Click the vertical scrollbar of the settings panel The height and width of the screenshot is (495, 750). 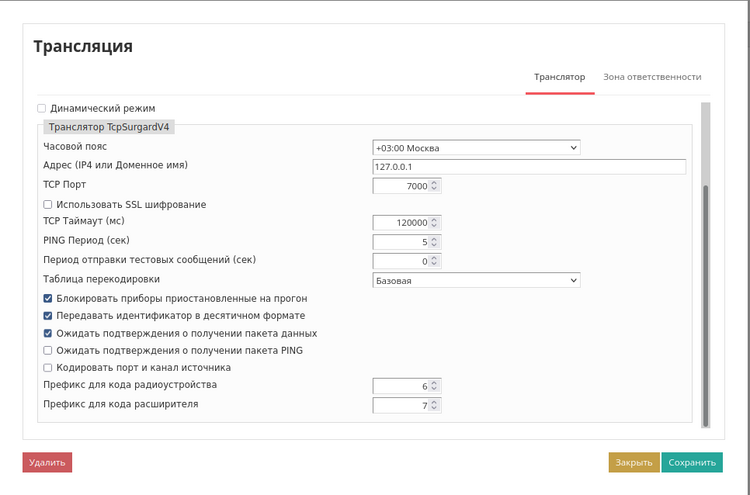pos(705,300)
